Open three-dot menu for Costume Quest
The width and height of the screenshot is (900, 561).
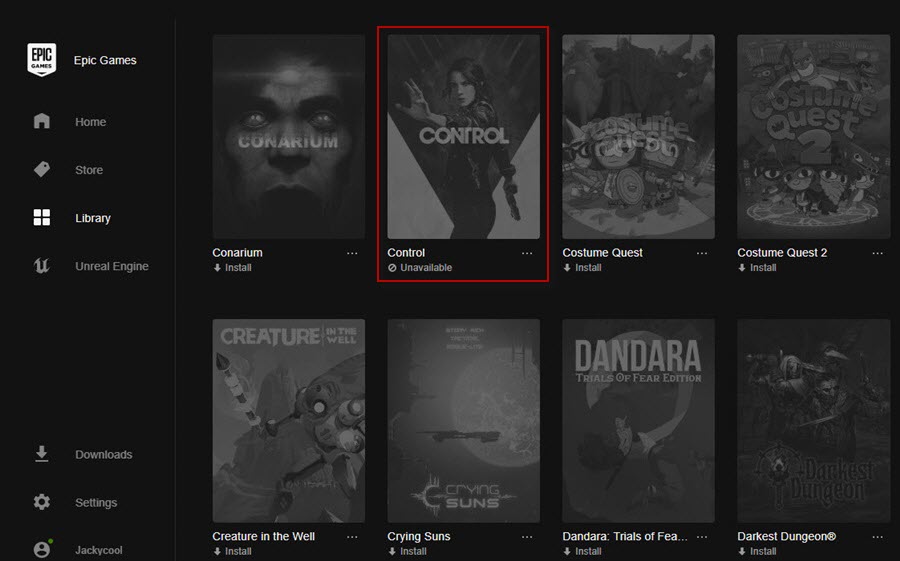tap(701, 253)
